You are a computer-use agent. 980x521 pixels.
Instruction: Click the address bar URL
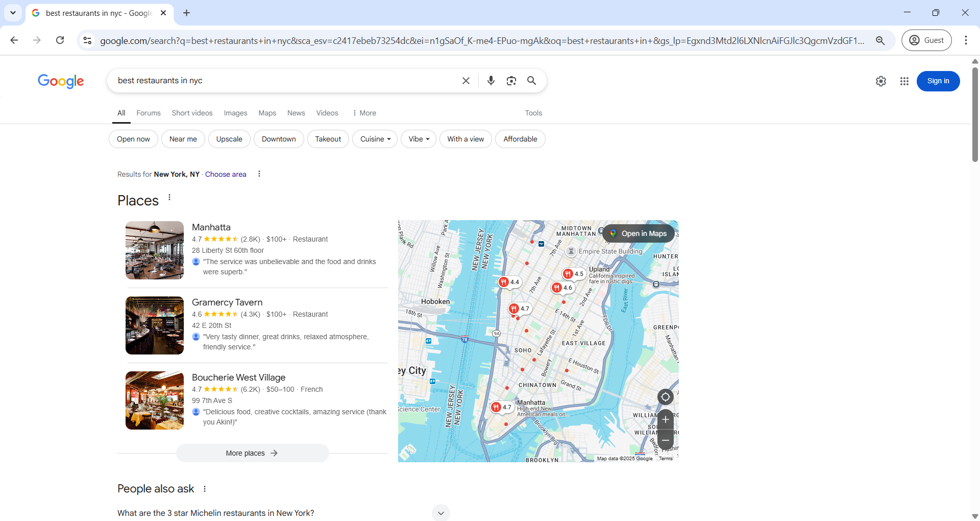482,40
